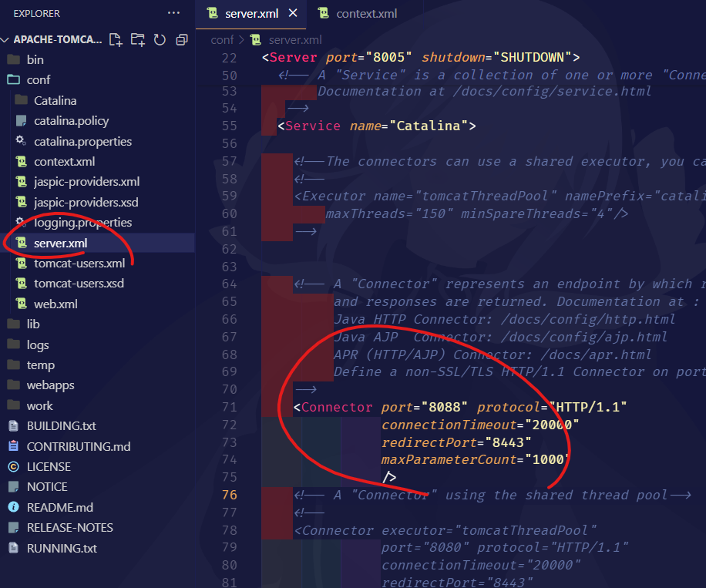Click the Service name="Catalina" tag
The height and width of the screenshot is (588, 706).
376,126
